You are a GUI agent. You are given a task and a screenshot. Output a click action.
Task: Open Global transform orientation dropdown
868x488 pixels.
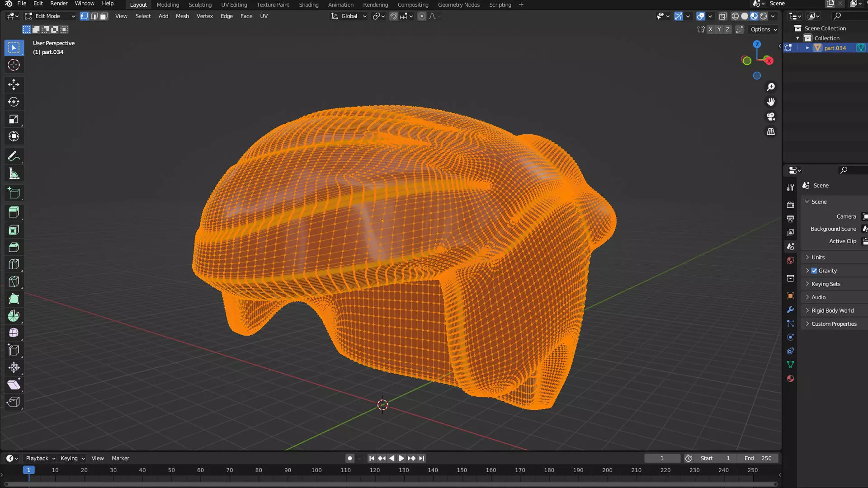[349, 16]
